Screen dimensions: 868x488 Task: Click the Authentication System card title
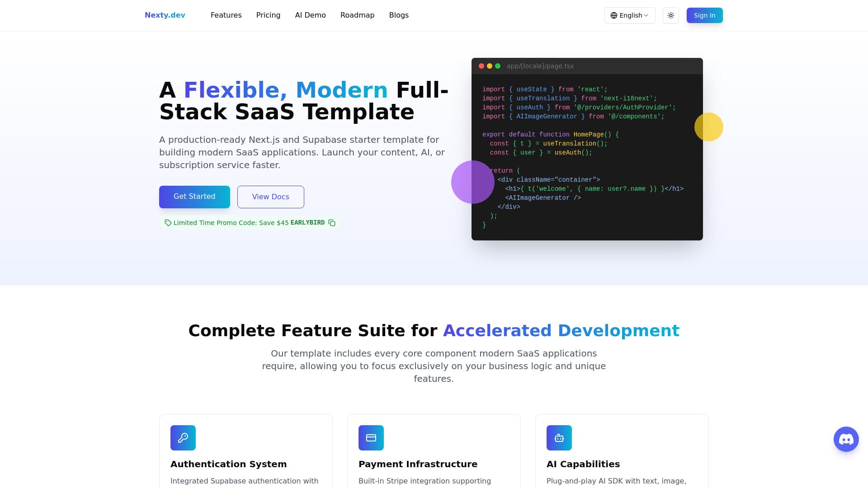pyautogui.click(x=228, y=464)
